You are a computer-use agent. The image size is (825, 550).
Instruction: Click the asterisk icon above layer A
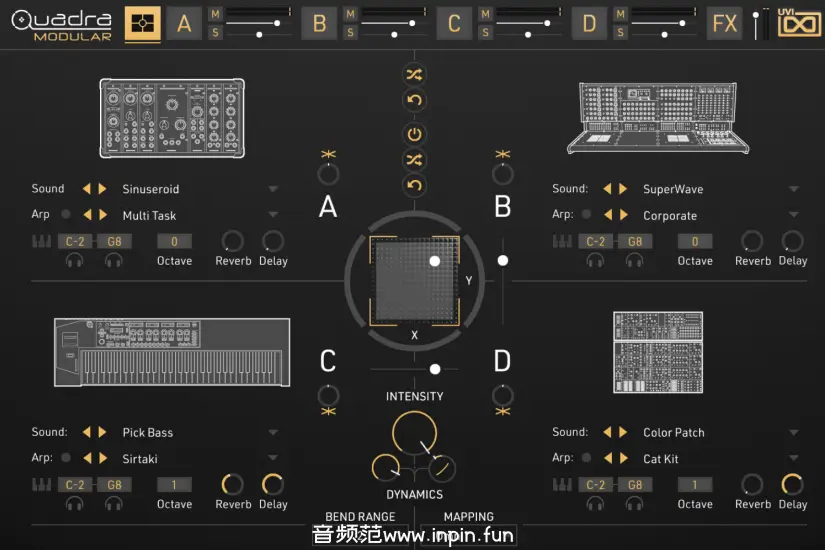pyautogui.click(x=328, y=154)
